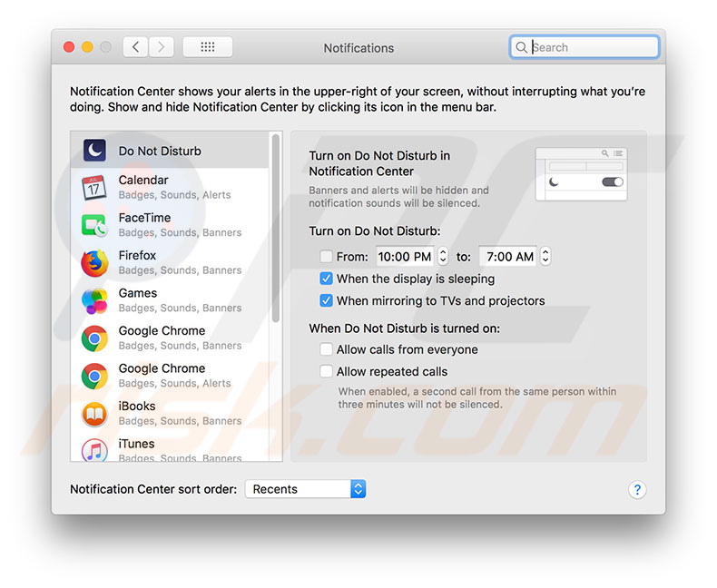This screenshot has width=717, height=588.
Task: Click the Chrome icon with Banners
Action: coord(94,338)
